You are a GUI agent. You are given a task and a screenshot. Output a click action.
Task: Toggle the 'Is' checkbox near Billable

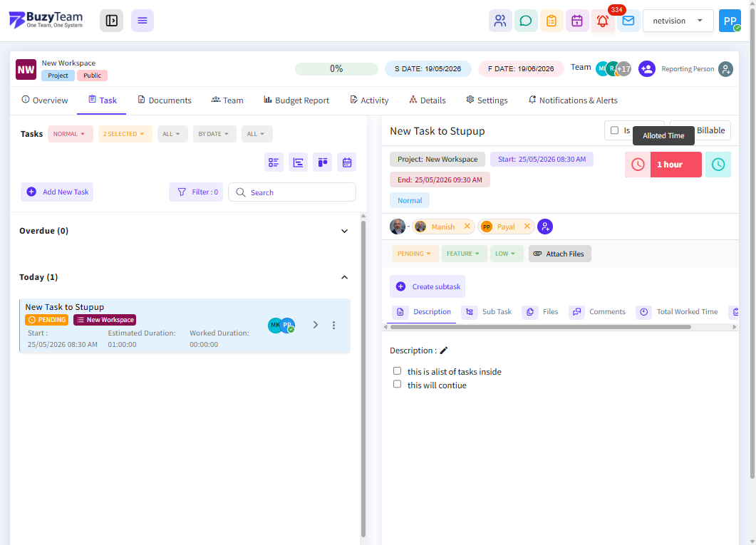tap(614, 130)
